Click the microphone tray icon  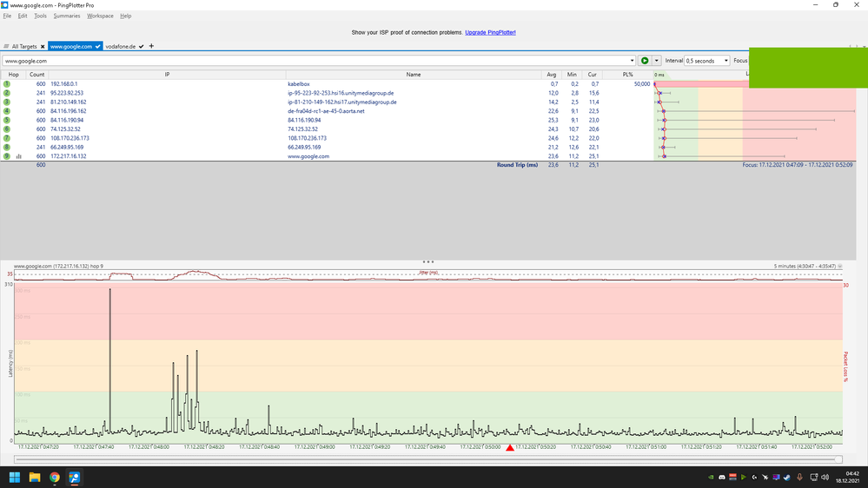[x=799, y=477]
